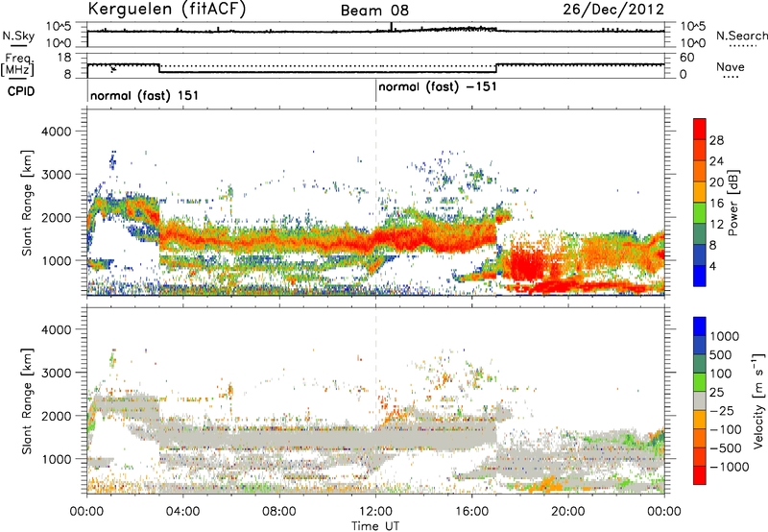Click the power panel "Slant Range [km]" label

27,203
